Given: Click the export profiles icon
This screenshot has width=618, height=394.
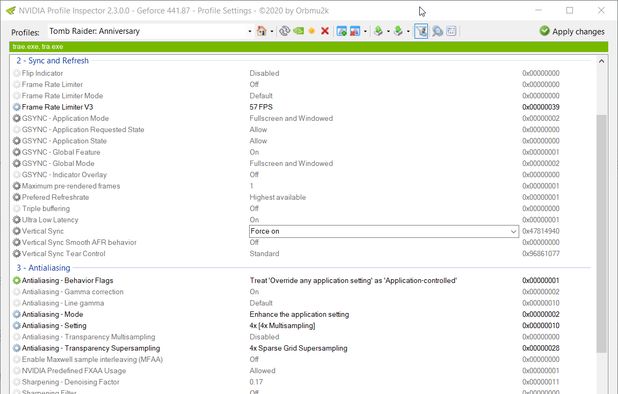Looking at the screenshot, I should click(378, 31).
